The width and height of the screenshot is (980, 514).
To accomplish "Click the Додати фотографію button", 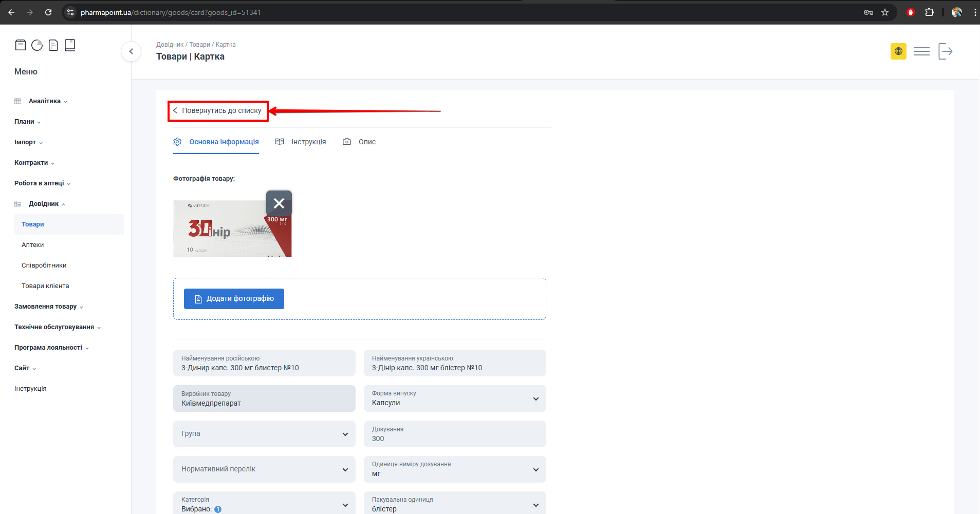I will pyautogui.click(x=234, y=299).
